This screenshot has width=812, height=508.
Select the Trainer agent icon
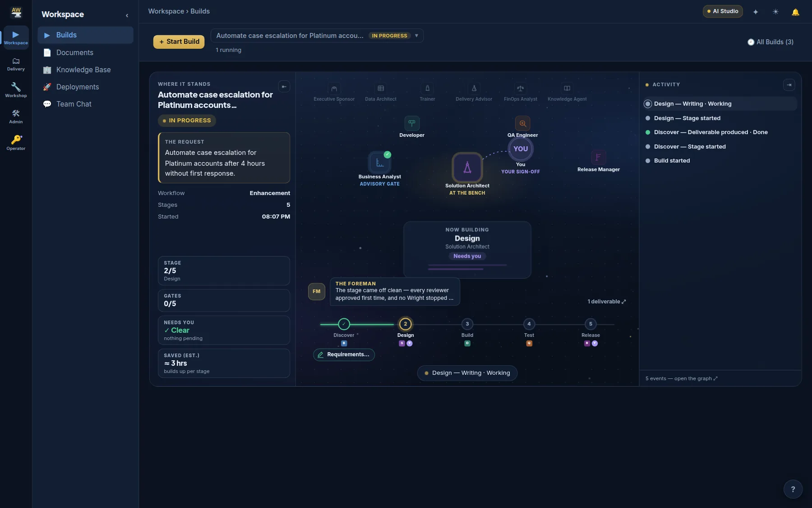427,89
